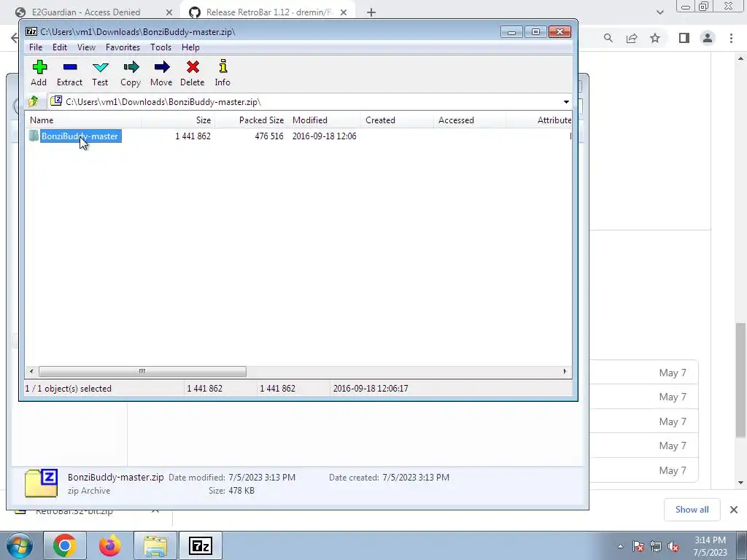Viewport: 747px width, 560px height.
Task: Click the Add toolbar icon in 7-Zip
Action: [x=39, y=73]
